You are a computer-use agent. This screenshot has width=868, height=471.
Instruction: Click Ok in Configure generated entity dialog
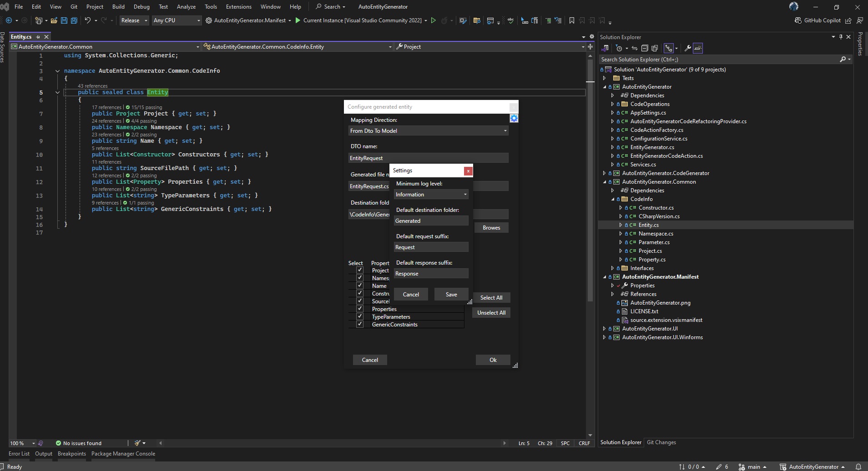493,360
